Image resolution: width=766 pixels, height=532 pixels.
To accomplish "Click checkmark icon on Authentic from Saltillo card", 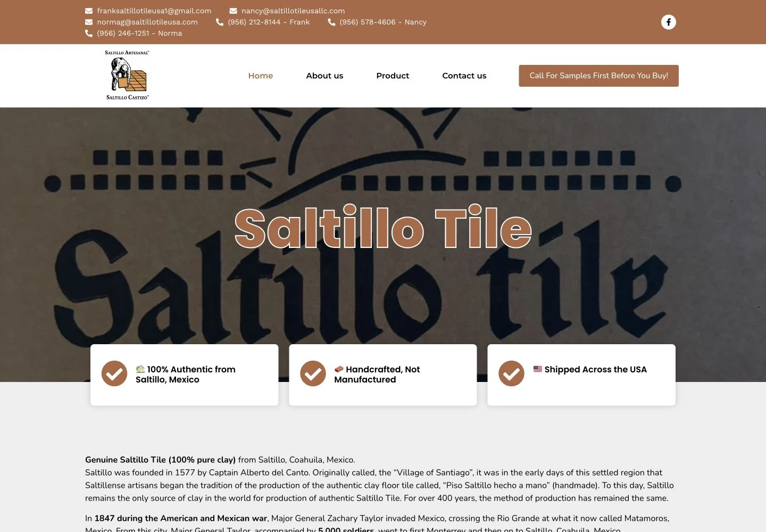I will coord(114,373).
